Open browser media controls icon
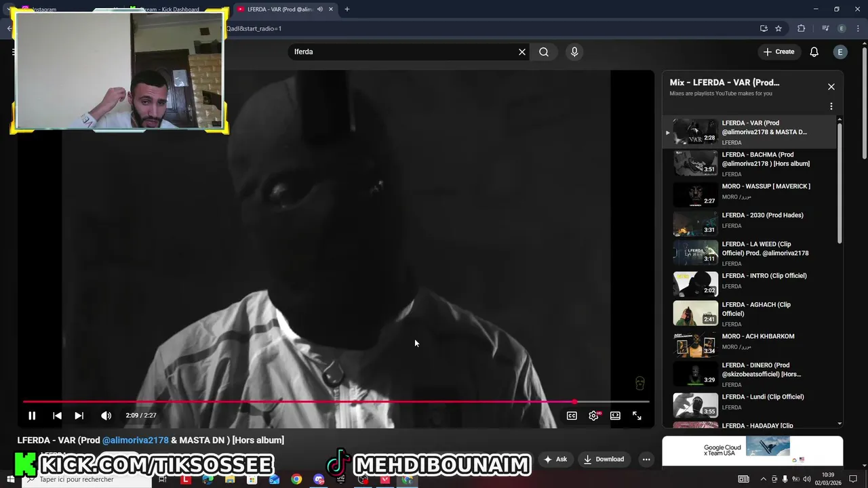Viewport: 868px width, 488px height. (825, 28)
